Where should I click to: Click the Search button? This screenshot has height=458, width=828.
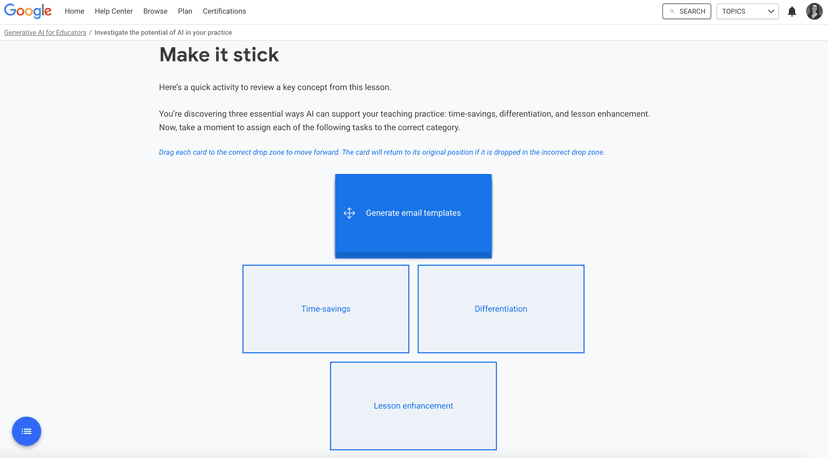pos(686,11)
